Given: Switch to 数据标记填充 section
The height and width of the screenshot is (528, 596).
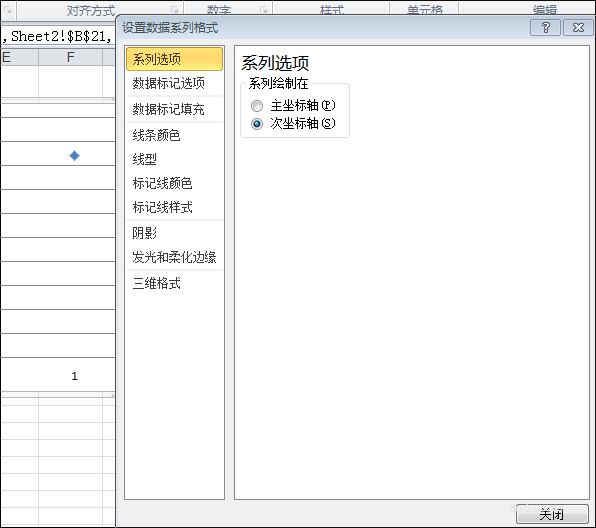Looking at the screenshot, I should pyautogui.click(x=174, y=109).
